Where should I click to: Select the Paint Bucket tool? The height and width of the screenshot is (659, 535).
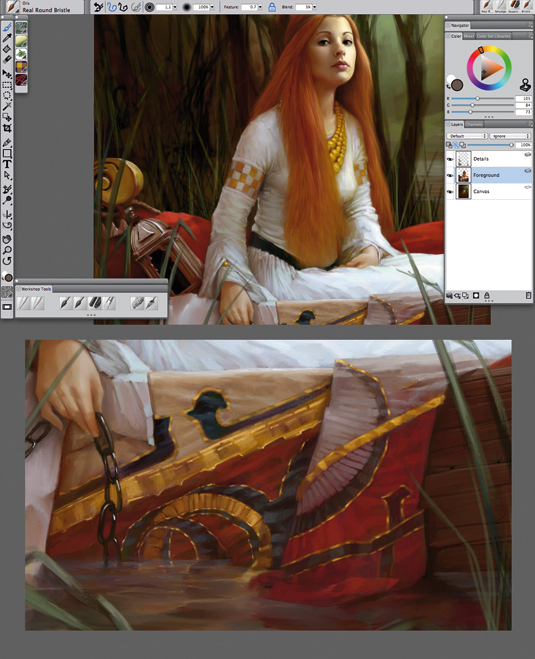(7, 49)
